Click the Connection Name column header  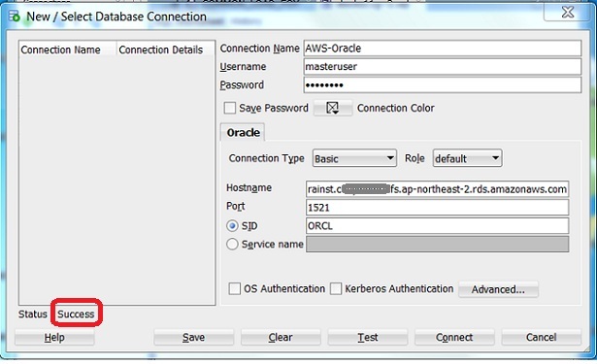pyautogui.click(x=67, y=50)
